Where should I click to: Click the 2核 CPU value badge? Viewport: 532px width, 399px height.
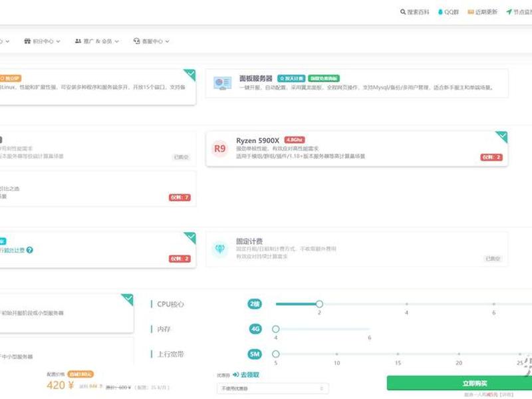click(255, 304)
